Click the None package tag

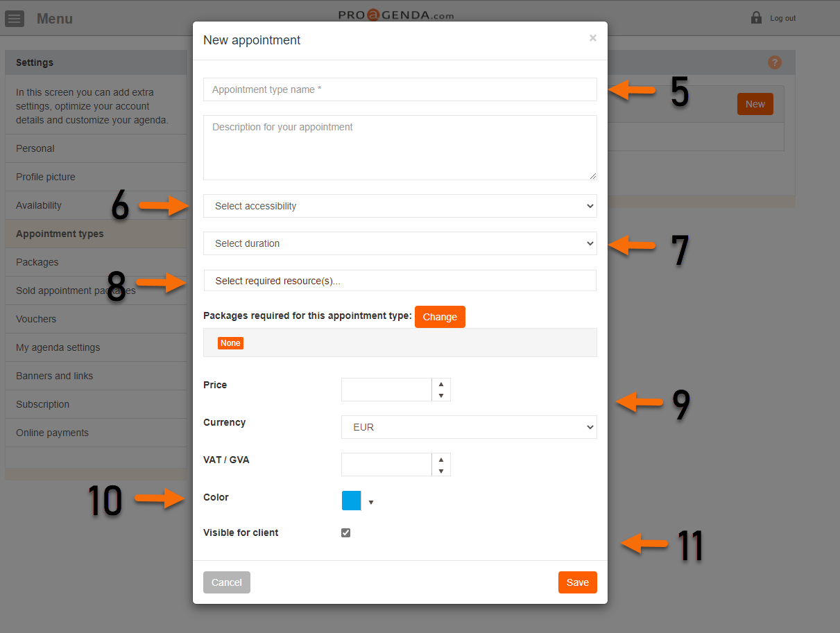230,343
